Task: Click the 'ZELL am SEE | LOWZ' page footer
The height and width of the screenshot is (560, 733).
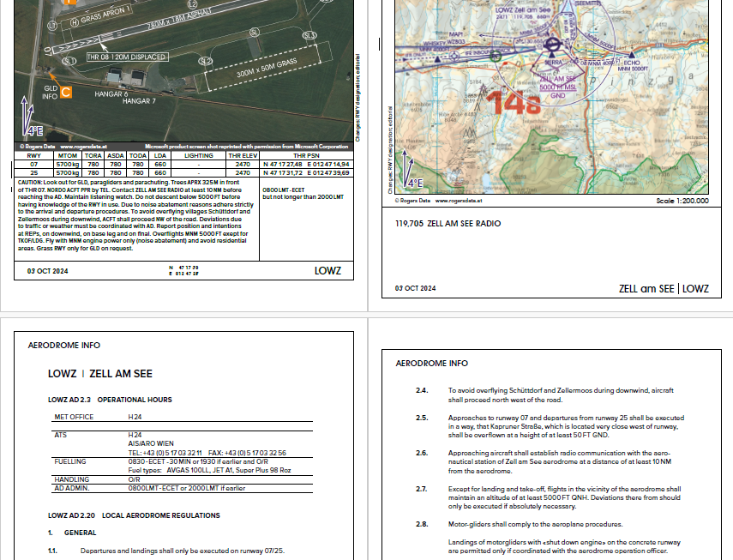Action: coord(664,289)
